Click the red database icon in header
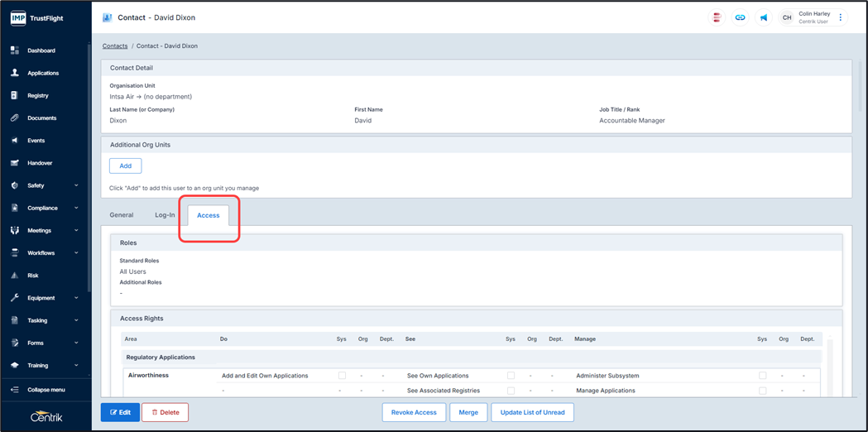 click(x=717, y=17)
